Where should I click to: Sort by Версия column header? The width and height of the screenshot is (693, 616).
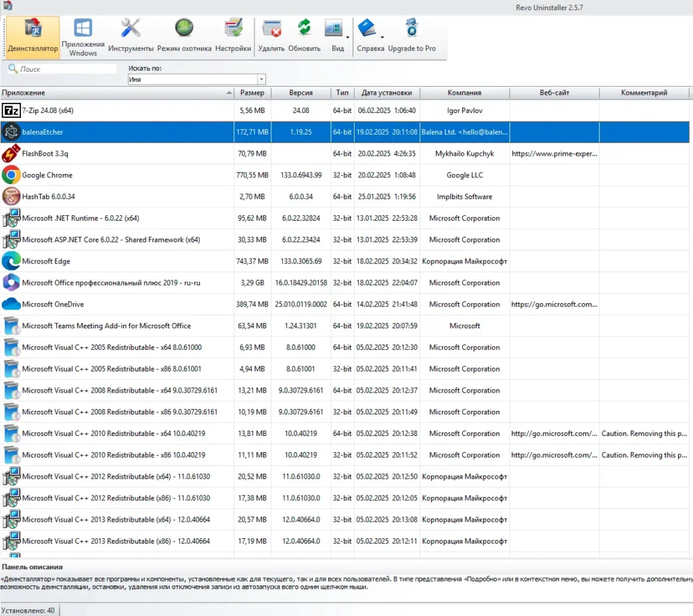pyautogui.click(x=300, y=93)
